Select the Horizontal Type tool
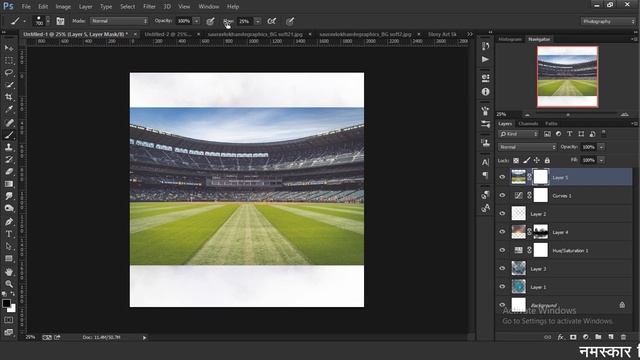Screen dimensions: 640x360 point(9,234)
